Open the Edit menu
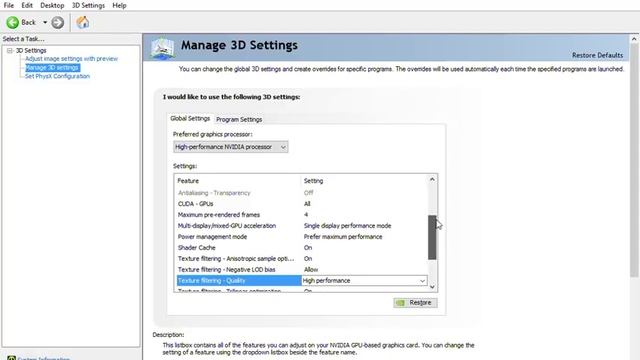This screenshot has height=360, width=640. [27, 5]
